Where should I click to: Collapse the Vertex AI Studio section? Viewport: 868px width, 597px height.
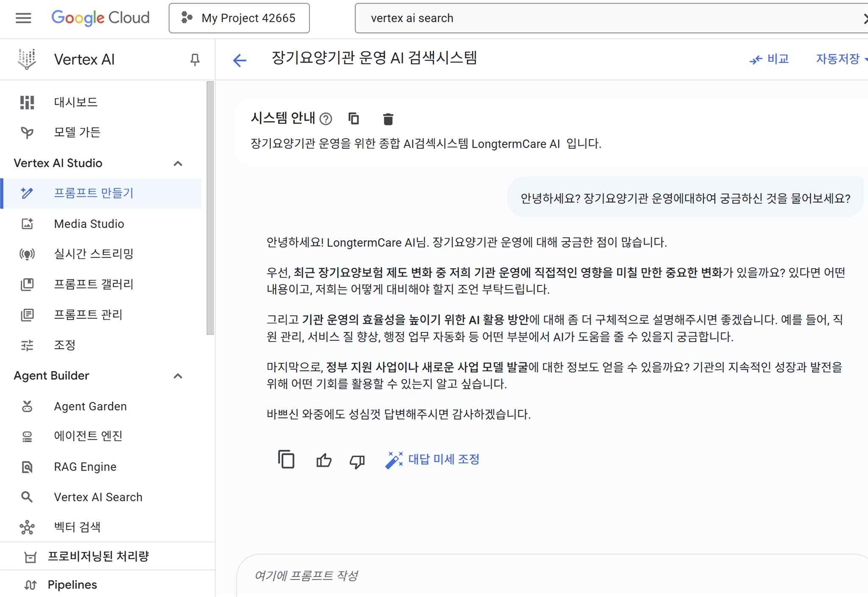[178, 164]
